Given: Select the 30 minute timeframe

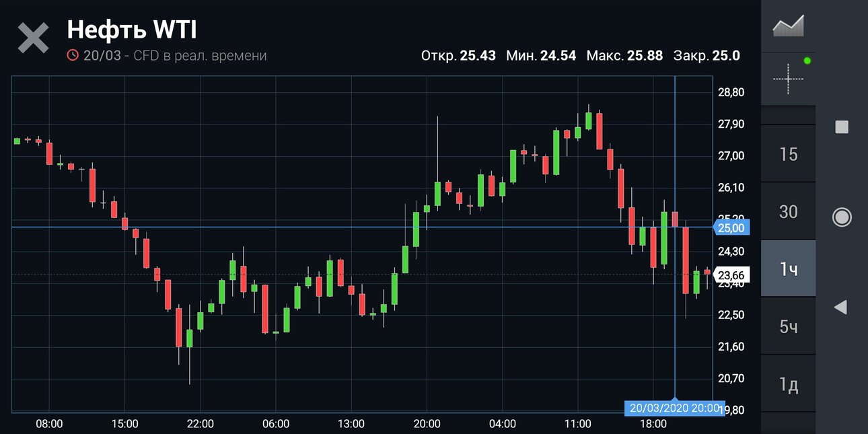Looking at the screenshot, I should click(x=788, y=212).
